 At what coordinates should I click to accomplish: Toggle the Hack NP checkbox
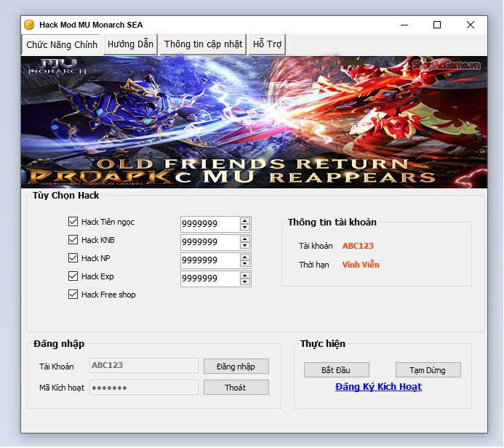point(73,257)
